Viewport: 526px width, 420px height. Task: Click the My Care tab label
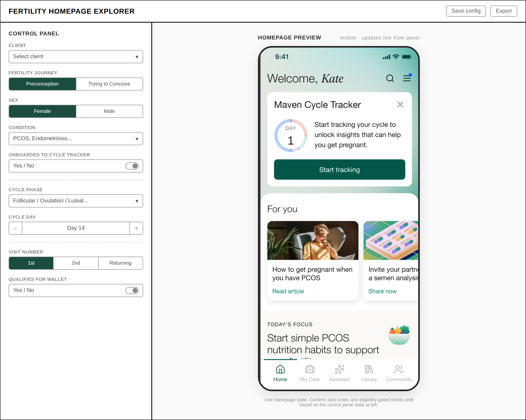coord(310,380)
